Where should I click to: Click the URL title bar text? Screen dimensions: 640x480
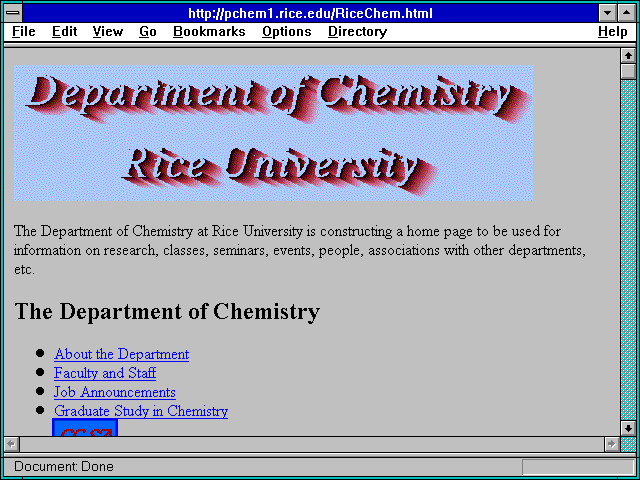pyautogui.click(x=310, y=13)
